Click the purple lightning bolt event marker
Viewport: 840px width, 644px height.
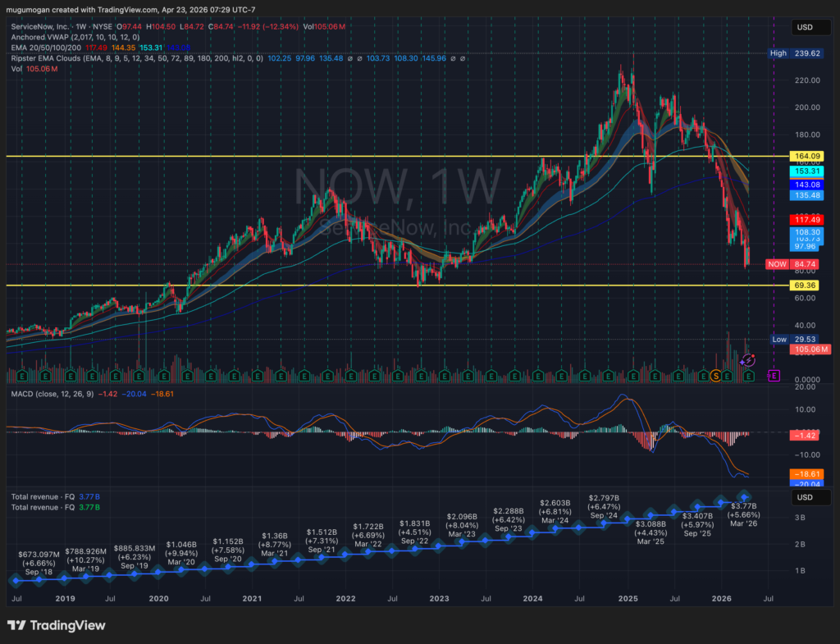pos(749,359)
